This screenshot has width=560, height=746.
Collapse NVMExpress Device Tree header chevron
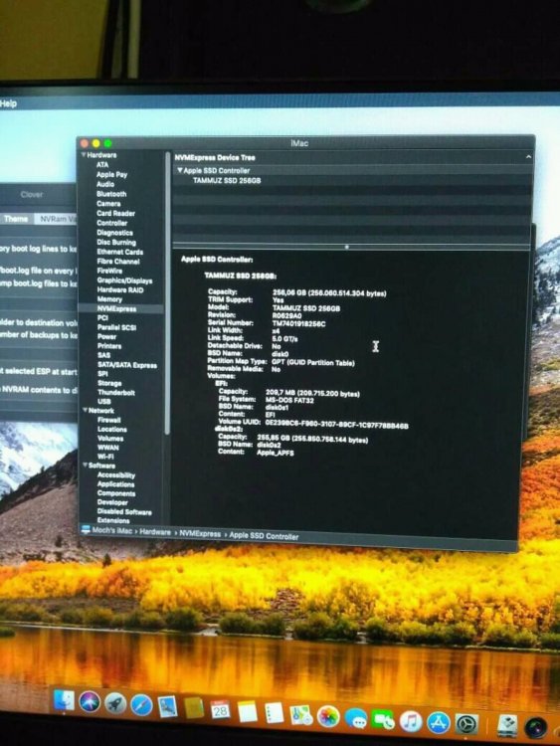click(x=528, y=156)
